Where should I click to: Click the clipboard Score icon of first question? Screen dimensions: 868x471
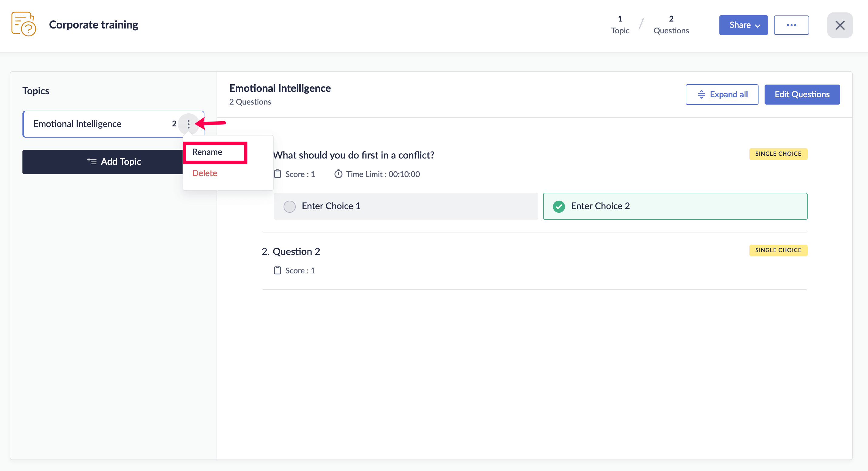coord(277,174)
